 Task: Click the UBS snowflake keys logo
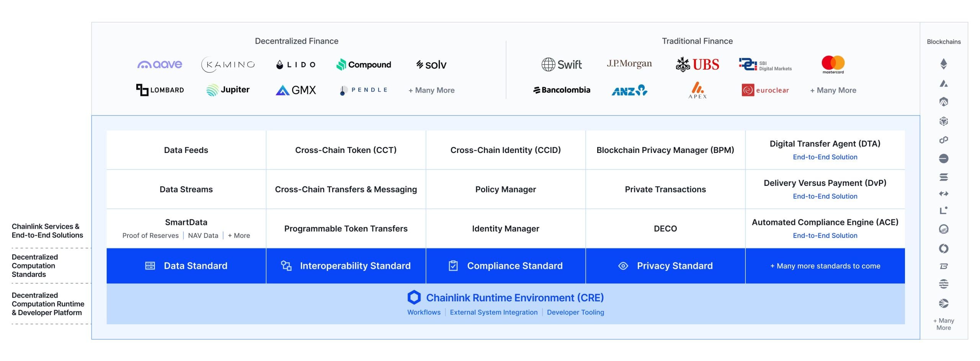coord(683,65)
